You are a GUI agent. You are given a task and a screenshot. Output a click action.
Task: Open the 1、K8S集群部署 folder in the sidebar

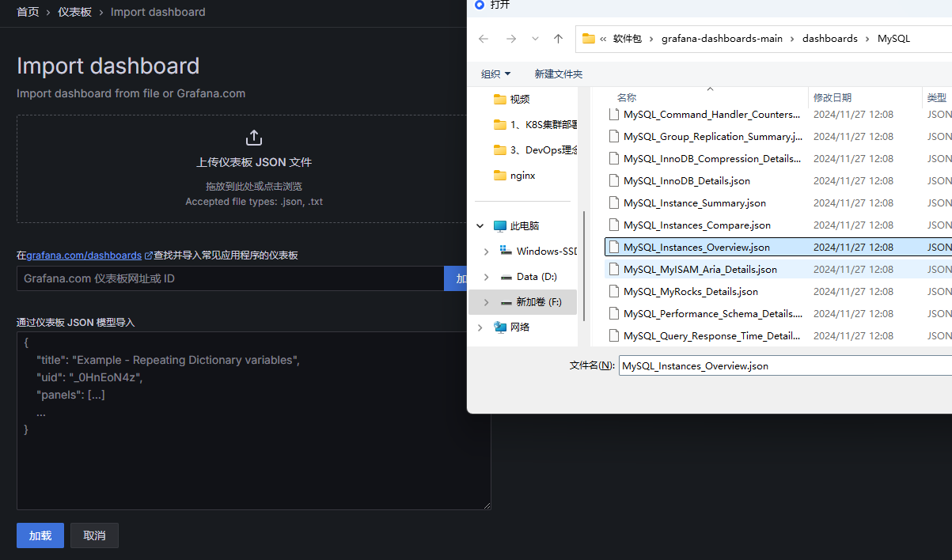coord(535,124)
